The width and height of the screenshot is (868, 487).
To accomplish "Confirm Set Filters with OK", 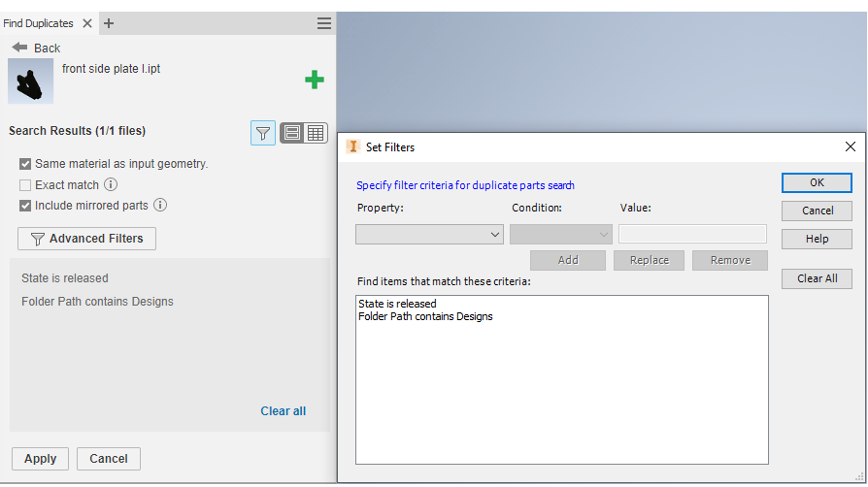I will 817,182.
